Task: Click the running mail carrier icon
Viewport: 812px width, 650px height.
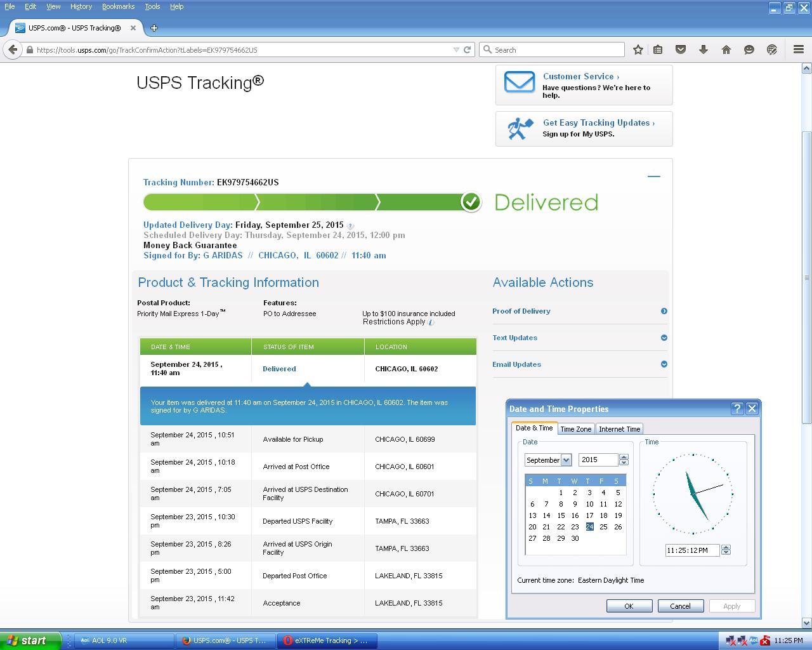Action: [x=520, y=128]
